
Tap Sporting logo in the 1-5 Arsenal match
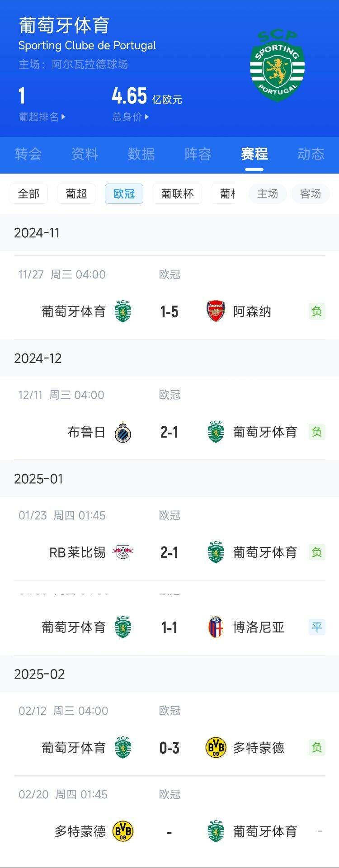coord(123,311)
